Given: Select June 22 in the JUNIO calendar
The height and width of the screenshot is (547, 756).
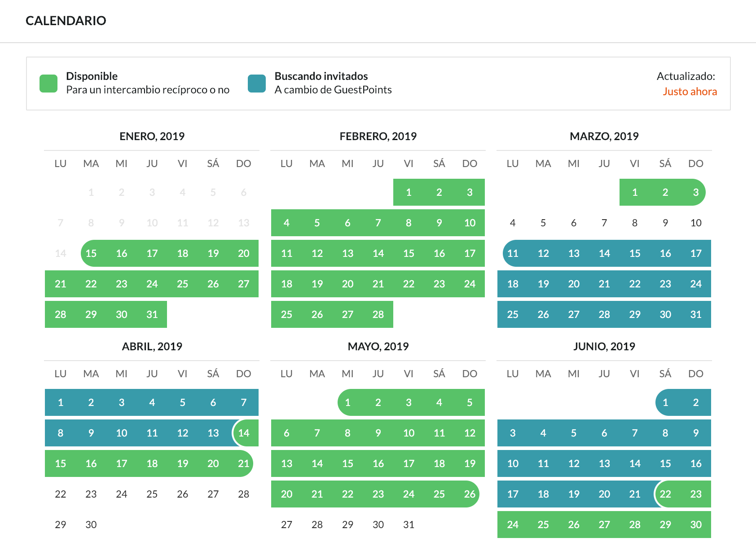Looking at the screenshot, I should click(x=665, y=494).
